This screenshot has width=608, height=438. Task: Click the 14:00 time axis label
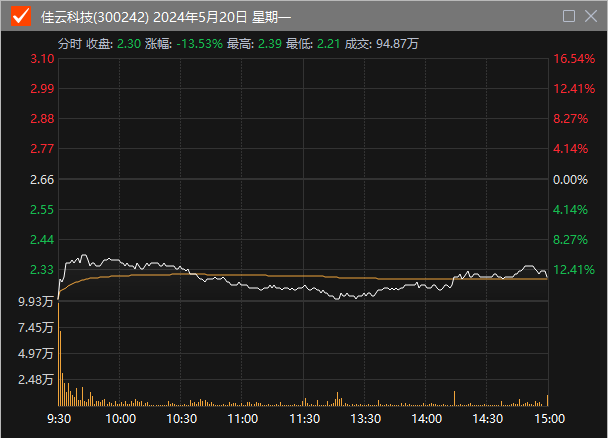click(x=427, y=419)
